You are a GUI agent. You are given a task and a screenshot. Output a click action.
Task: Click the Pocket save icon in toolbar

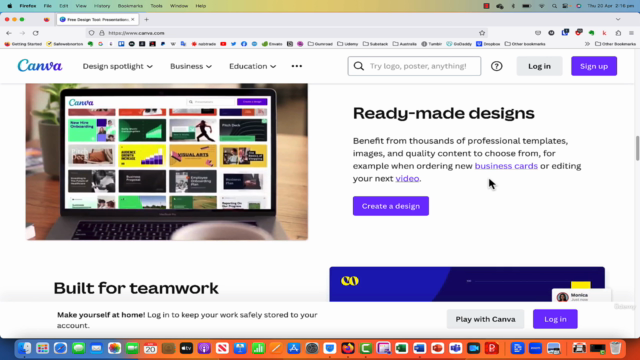[538, 33]
